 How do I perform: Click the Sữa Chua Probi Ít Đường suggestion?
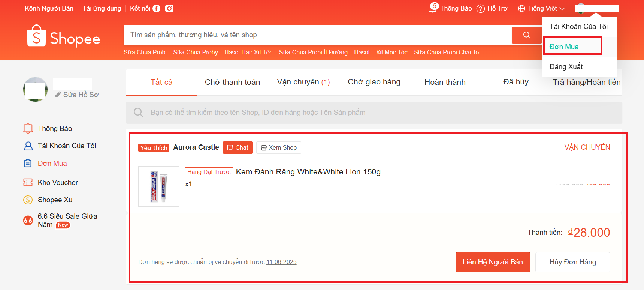click(313, 52)
